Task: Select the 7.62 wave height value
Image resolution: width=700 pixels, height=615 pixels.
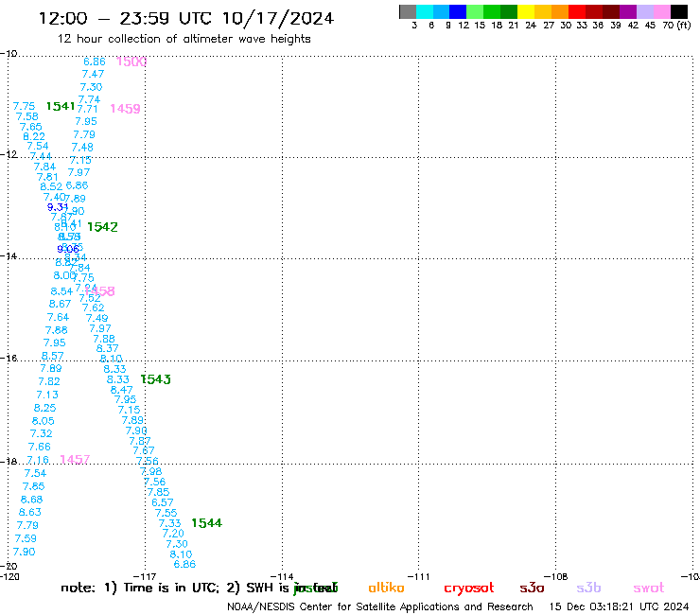Action: click(x=94, y=307)
